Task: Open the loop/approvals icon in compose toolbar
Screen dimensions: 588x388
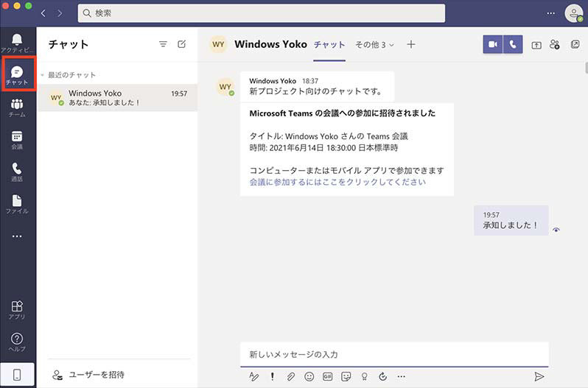Action: coord(382,376)
